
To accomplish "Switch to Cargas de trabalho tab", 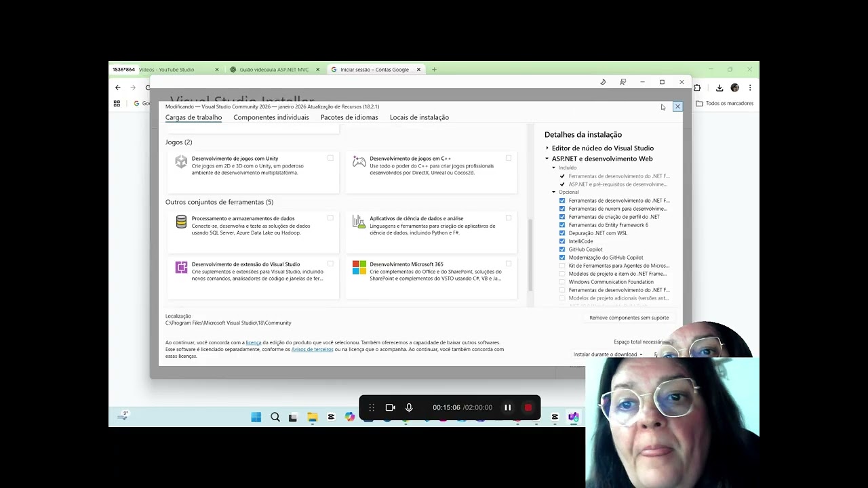I will coord(193,117).
